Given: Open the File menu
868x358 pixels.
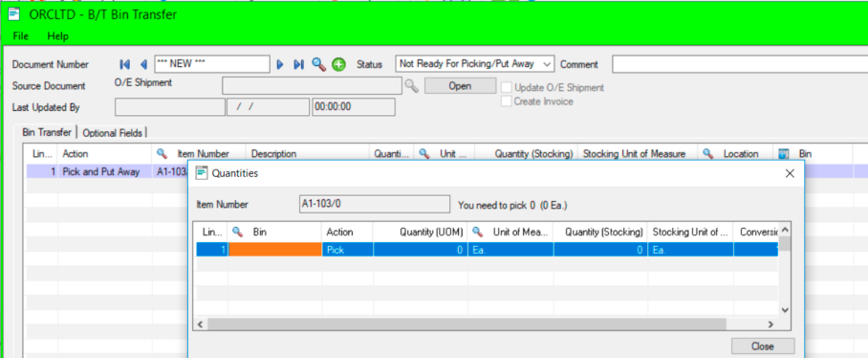Looking at the screenshot, I should click(20, 36).
